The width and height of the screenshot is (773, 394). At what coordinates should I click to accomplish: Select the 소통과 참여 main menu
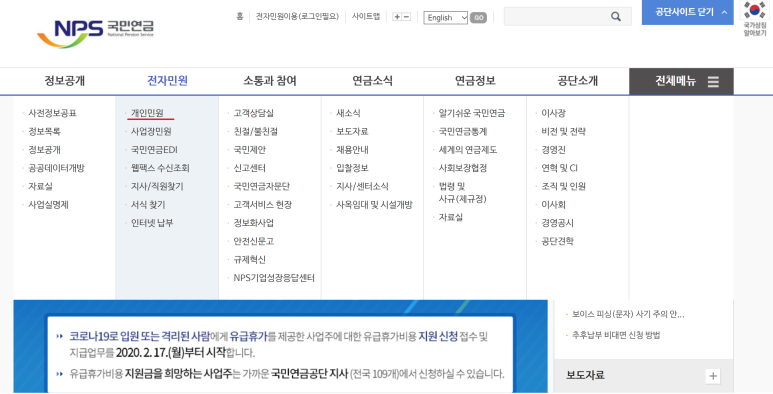[x=270, y=81]
